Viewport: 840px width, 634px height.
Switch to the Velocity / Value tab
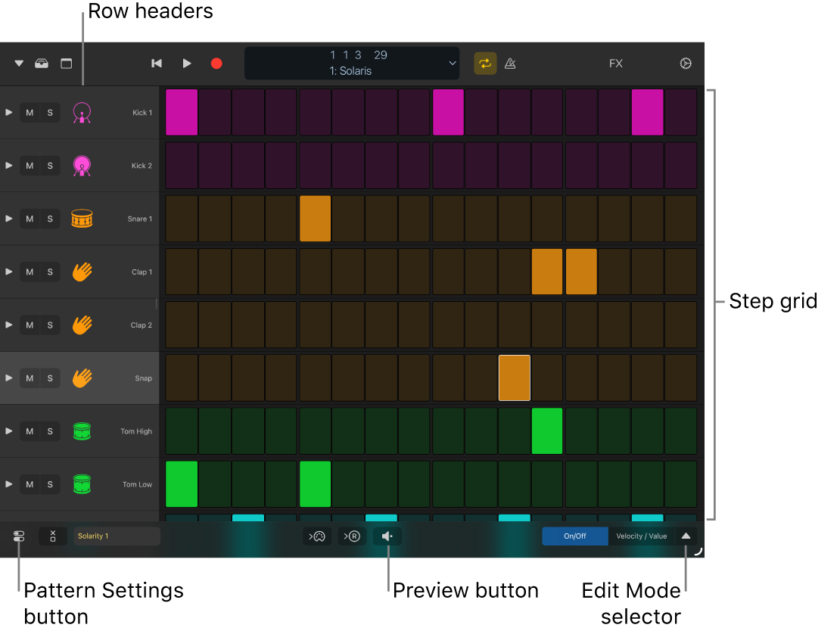(x=641, y=536)
